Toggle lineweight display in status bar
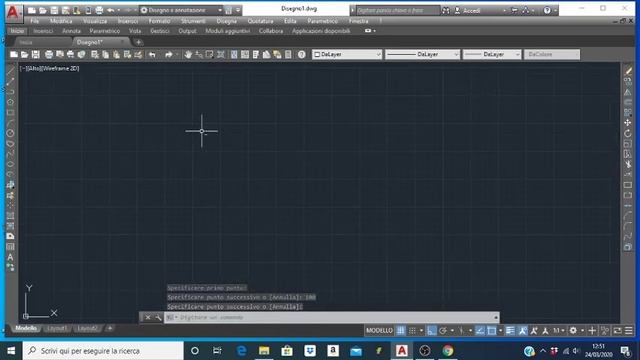 click(x=510, y=331)
